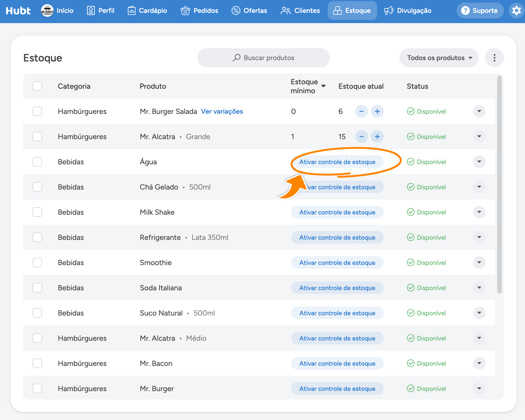The image size is (525, 420).
Task: Open the Ofertas tab
Action: tap(249, 10)
